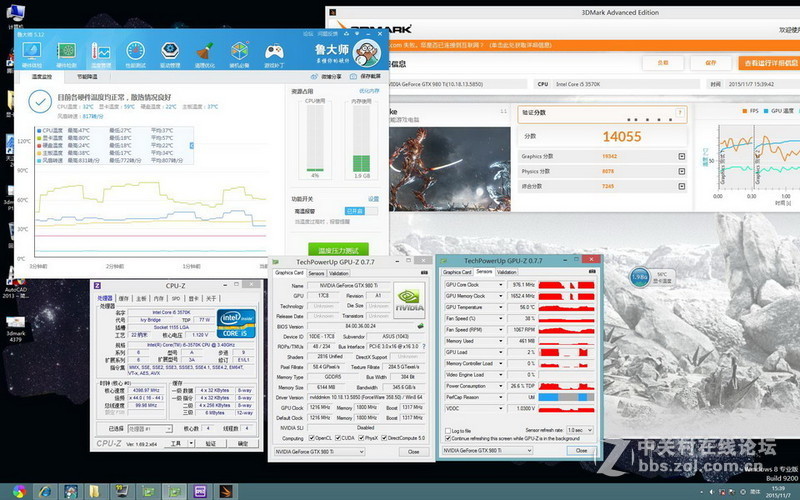The height and width of the screenshot is (500, 800).
Task: Click orange FPS legend swatch in 3DMark
Action: pyautogui.click(x=744, y=111)
